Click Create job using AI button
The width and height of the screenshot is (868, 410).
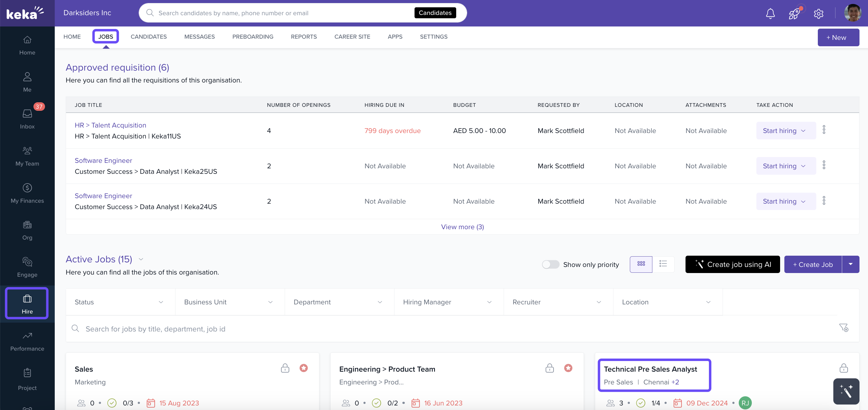(x=732, y=264)
